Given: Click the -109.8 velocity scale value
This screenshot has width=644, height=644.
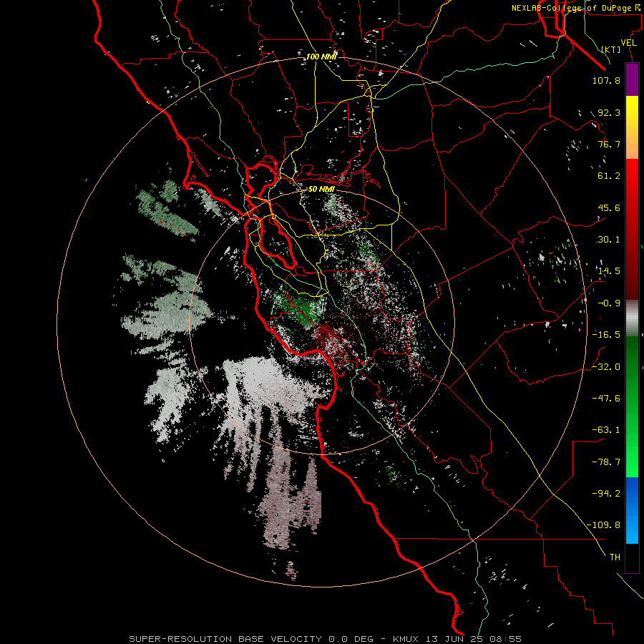Looking at the screenshot, I should point(603,525).
